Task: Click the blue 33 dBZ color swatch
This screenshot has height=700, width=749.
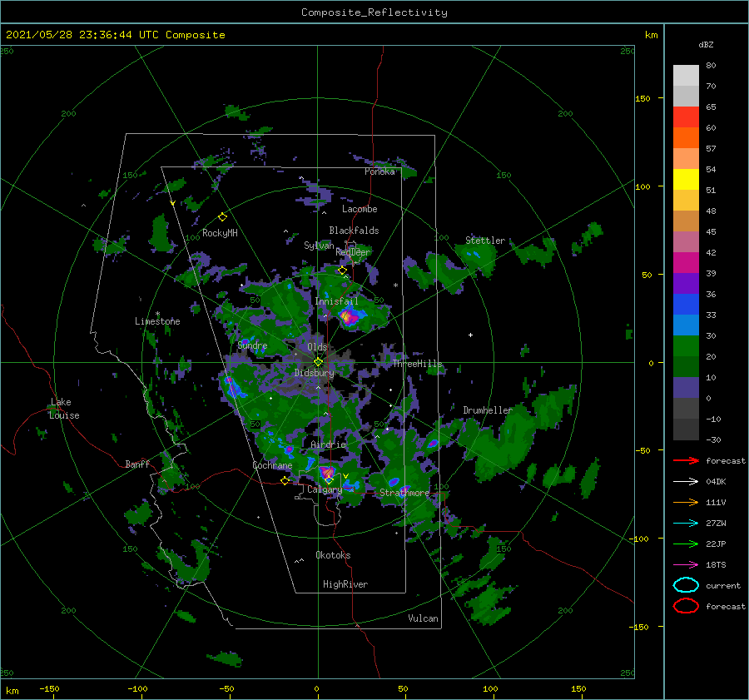Action: pos(686,305)
